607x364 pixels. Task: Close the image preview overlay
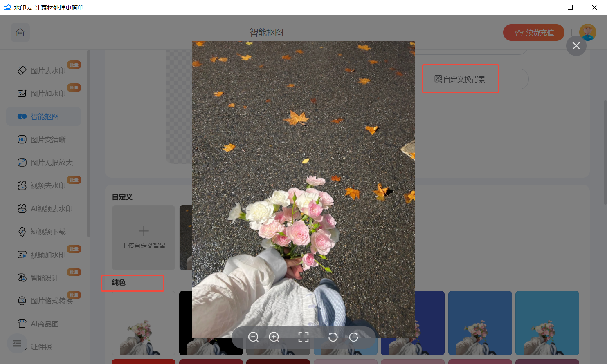point(576,46)
